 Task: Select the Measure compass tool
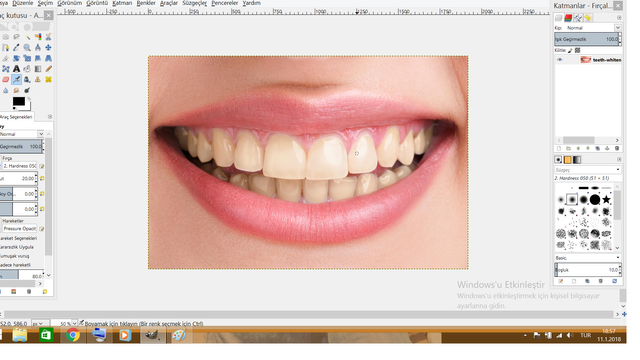[x=38, y=47]
